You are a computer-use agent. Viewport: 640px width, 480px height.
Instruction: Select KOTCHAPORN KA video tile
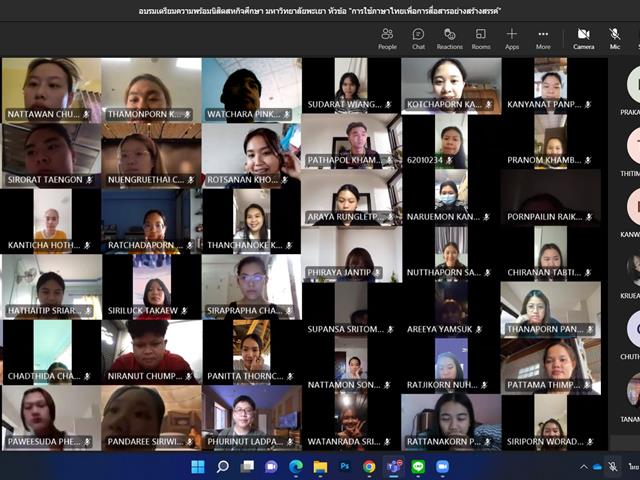[x=451, y=85]
